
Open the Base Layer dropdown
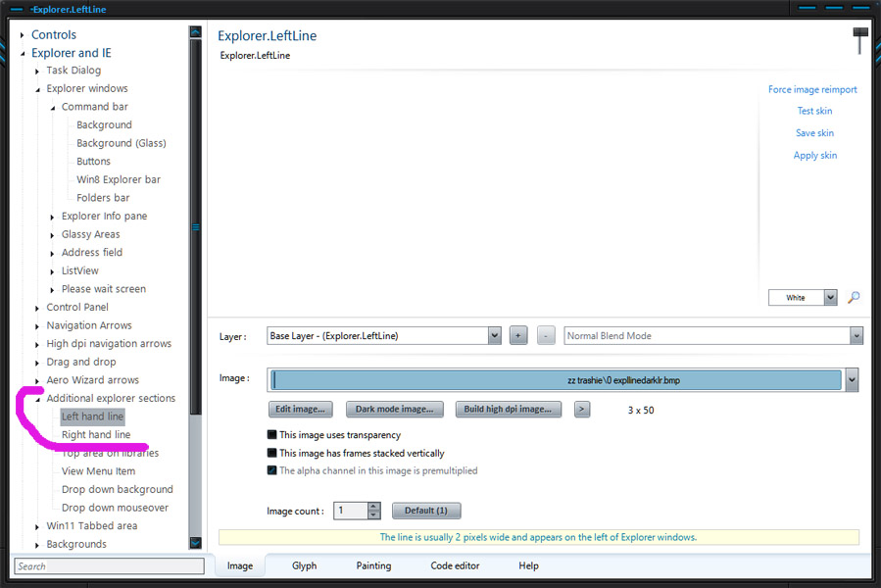(x=494, y=336)
